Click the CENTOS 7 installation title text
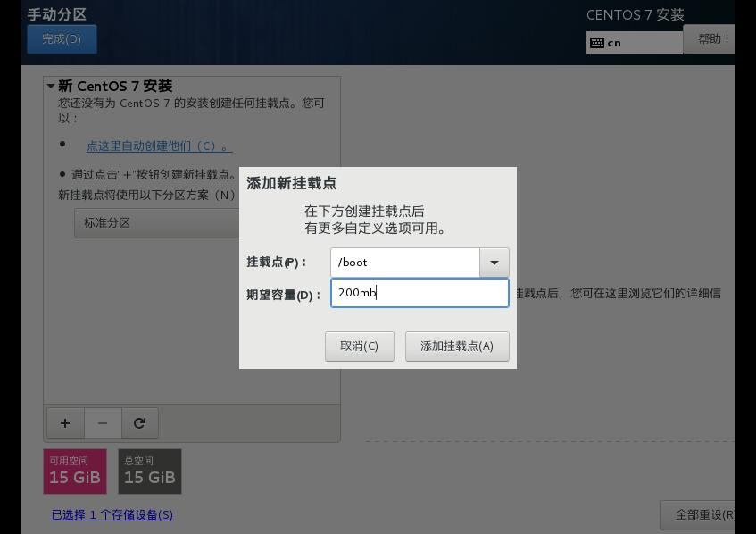 pyautogui.click(x=635, y=15)
